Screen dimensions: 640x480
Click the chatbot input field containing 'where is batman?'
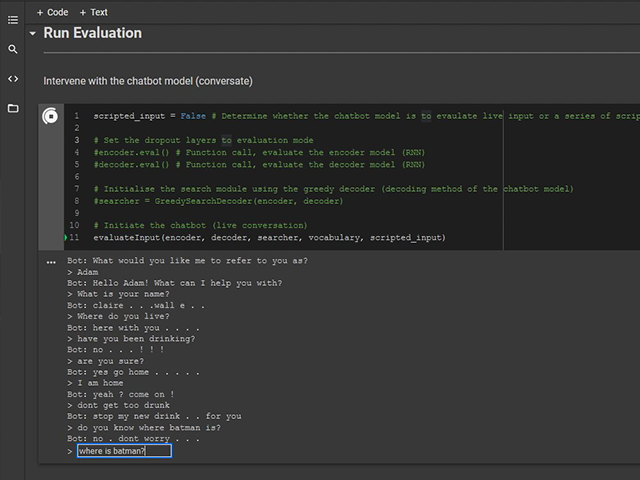pyautogui.click(x=124, y=451)
